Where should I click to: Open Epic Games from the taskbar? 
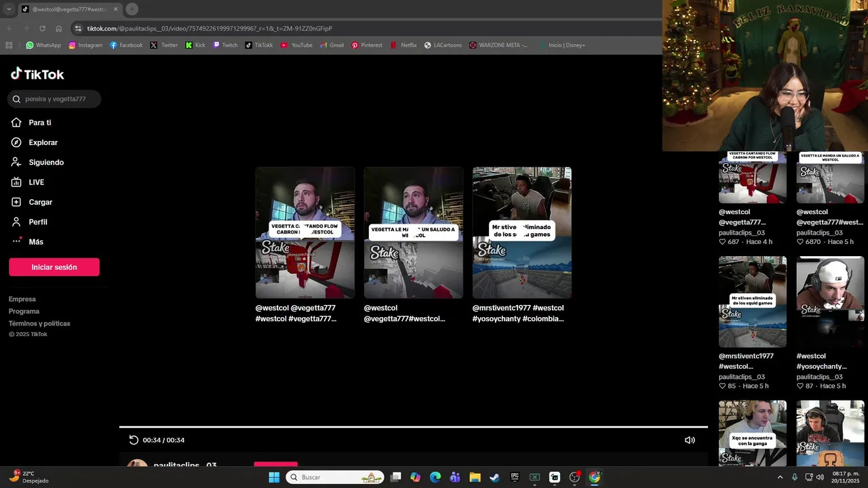(515, 477)
